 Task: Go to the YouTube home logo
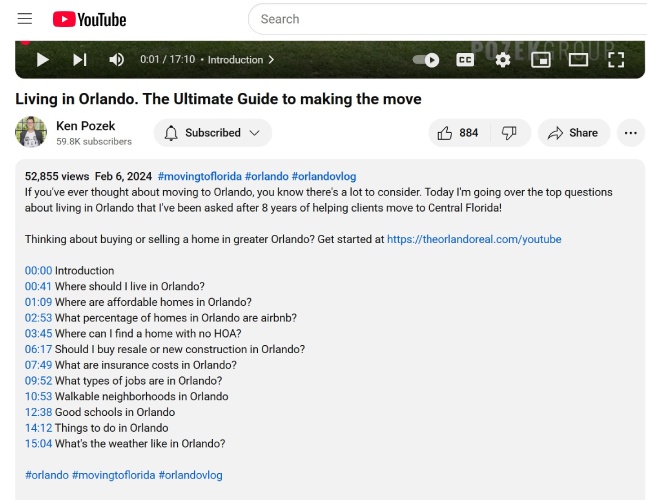tap(90, 19)
